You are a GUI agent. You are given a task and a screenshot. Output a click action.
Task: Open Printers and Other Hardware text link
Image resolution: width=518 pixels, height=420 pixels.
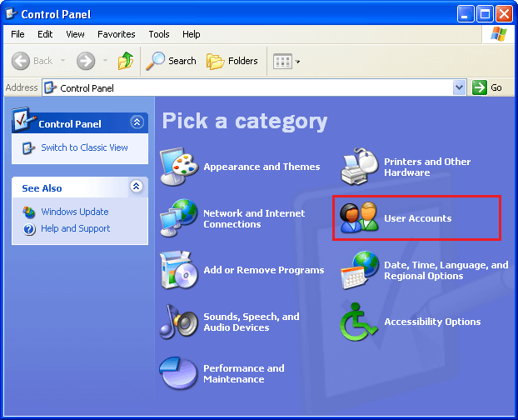427,167
